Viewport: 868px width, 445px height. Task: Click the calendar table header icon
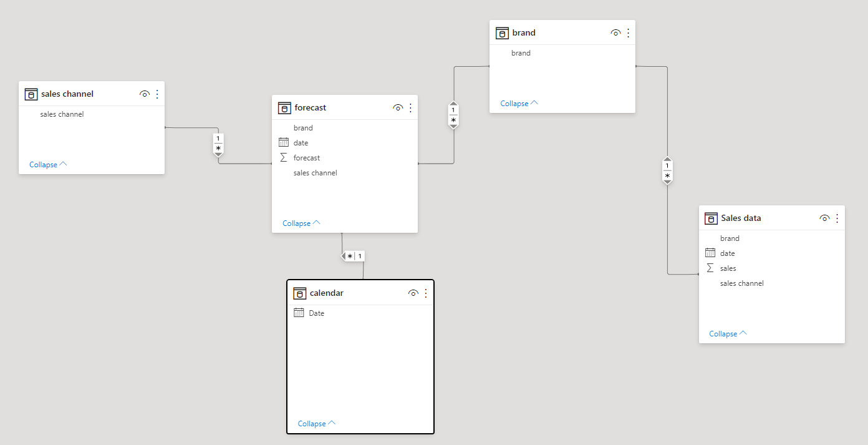point(299,293)
